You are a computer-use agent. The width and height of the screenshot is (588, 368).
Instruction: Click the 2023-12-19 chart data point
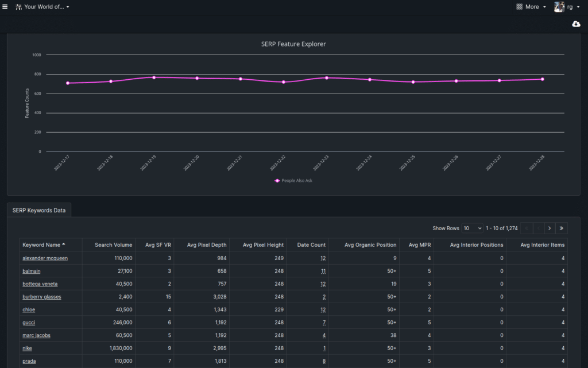[154, 78]
